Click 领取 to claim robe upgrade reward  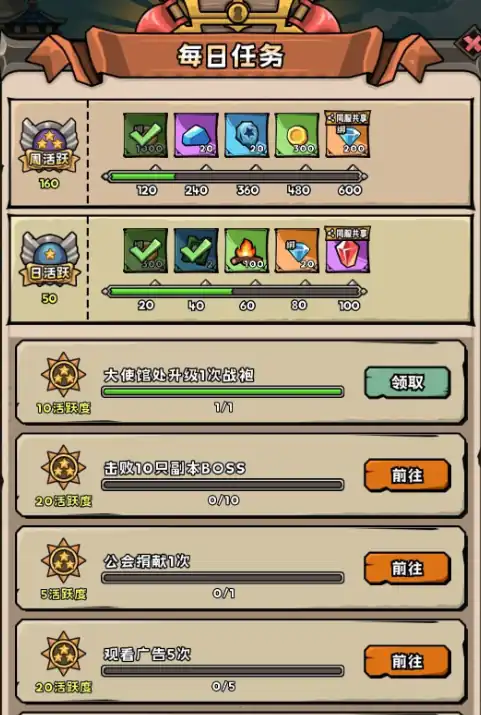[x=407, y=382]
